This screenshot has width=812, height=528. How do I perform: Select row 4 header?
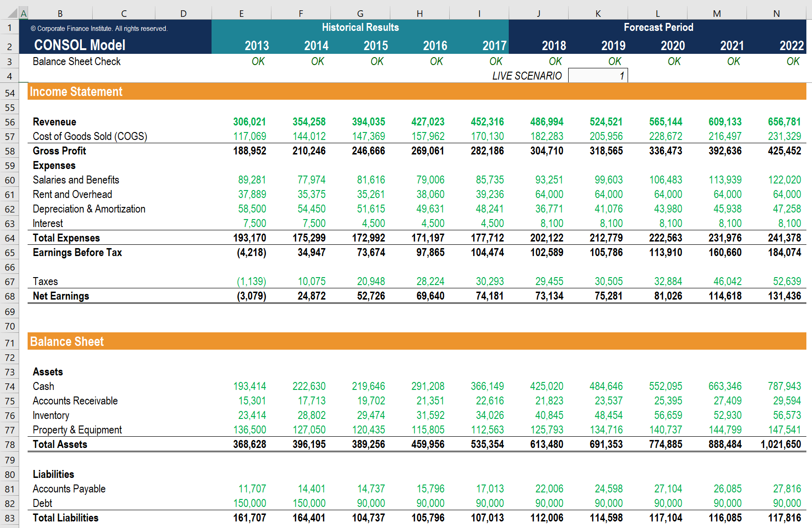click(9, 76)
